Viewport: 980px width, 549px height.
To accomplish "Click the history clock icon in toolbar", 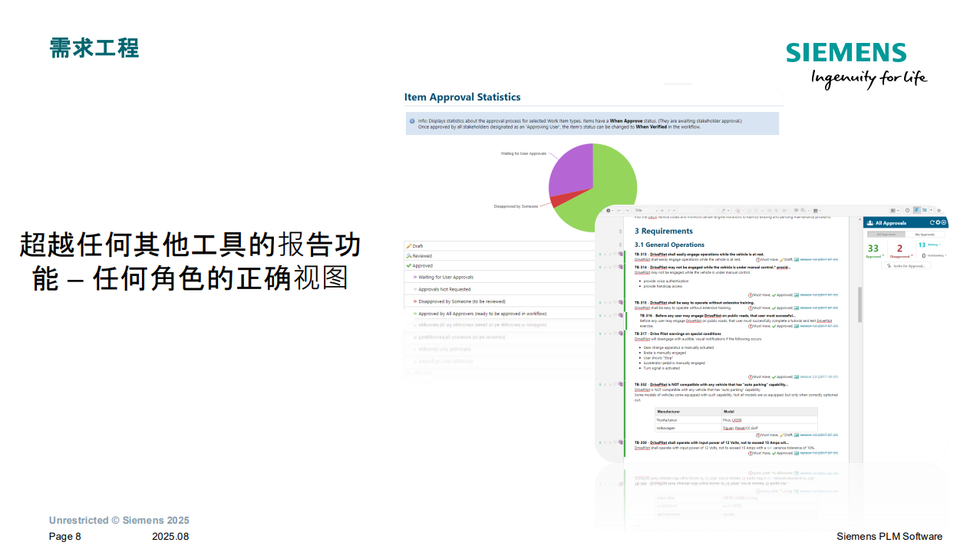I will click(907, 210).
